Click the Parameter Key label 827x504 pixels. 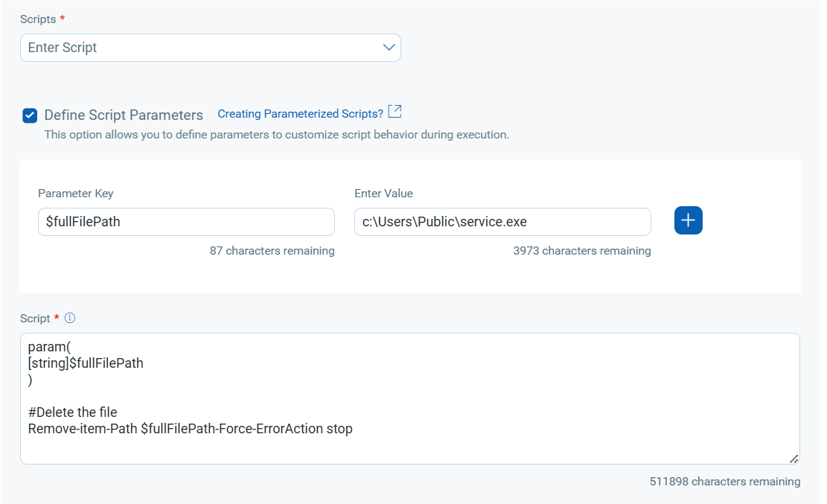pyautogui.click(x=76, y=194)
